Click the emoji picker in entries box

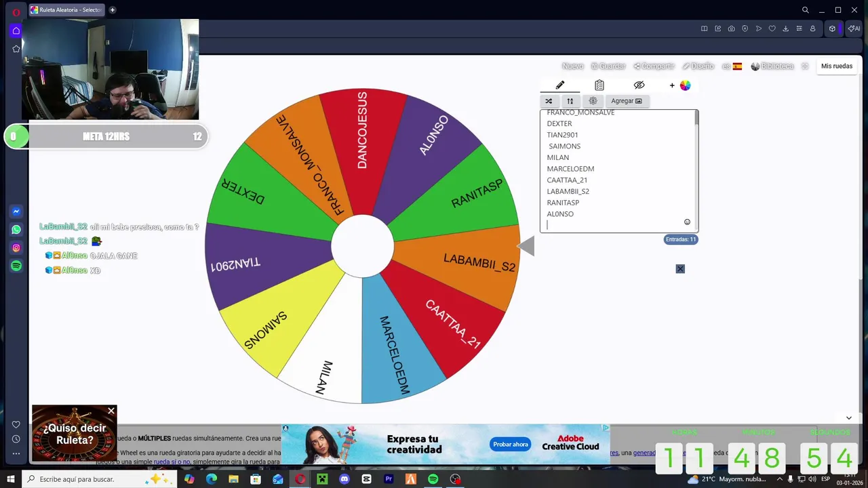687,222
